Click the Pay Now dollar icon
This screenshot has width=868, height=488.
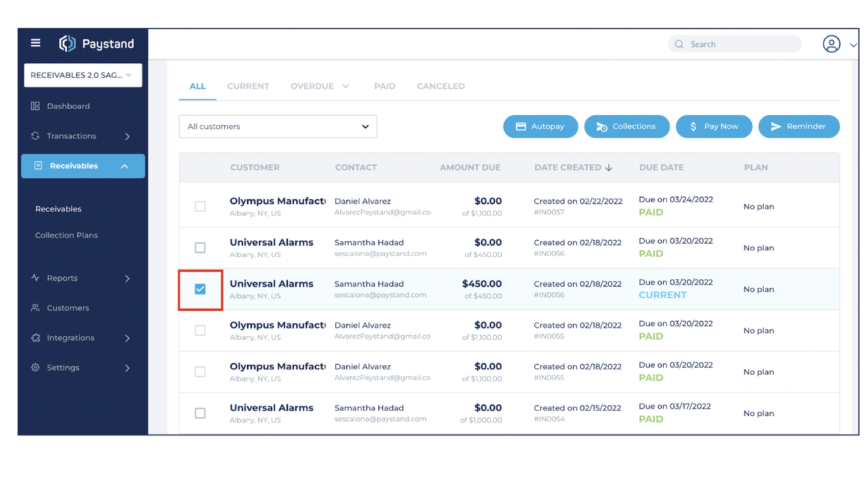tap(693, 127)
